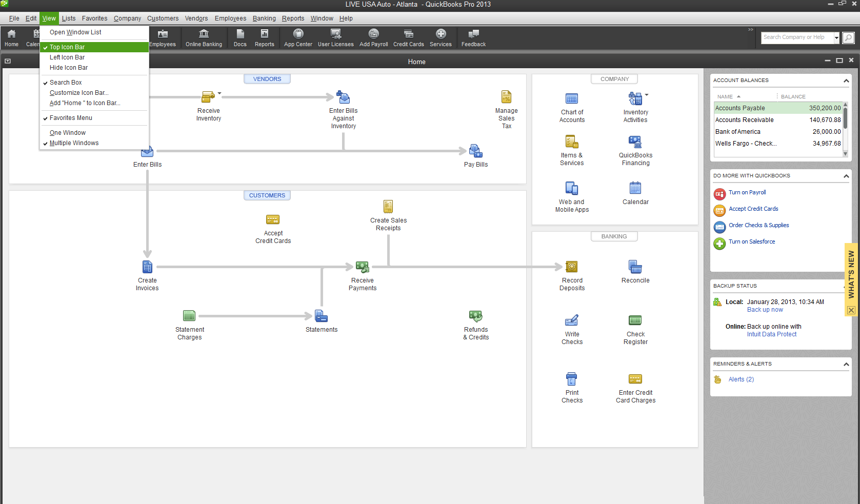Screen dimensions: 860x504
Task: Uncheck the Search Box menu option
Action: [x=66, y=83]
